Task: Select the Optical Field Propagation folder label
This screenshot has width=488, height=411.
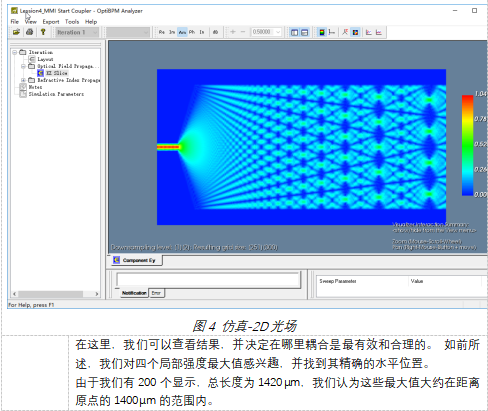Action: [68, 66]
